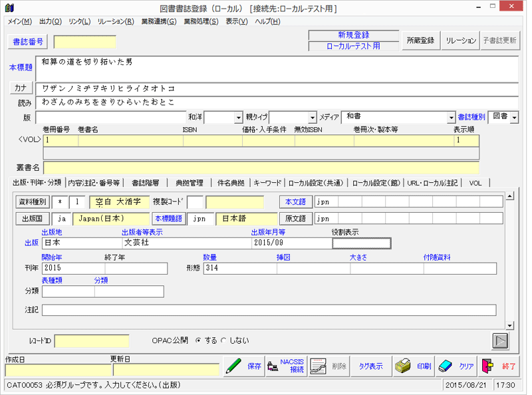Click the 所蔵登録 button
Screen dimensions: 532x395
pos(420,41)
